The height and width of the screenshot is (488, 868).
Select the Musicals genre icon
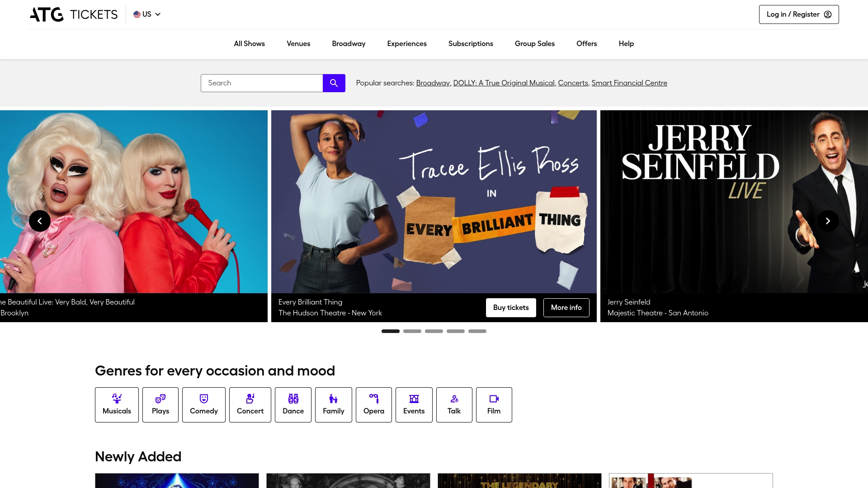click(x=117, y=399)
